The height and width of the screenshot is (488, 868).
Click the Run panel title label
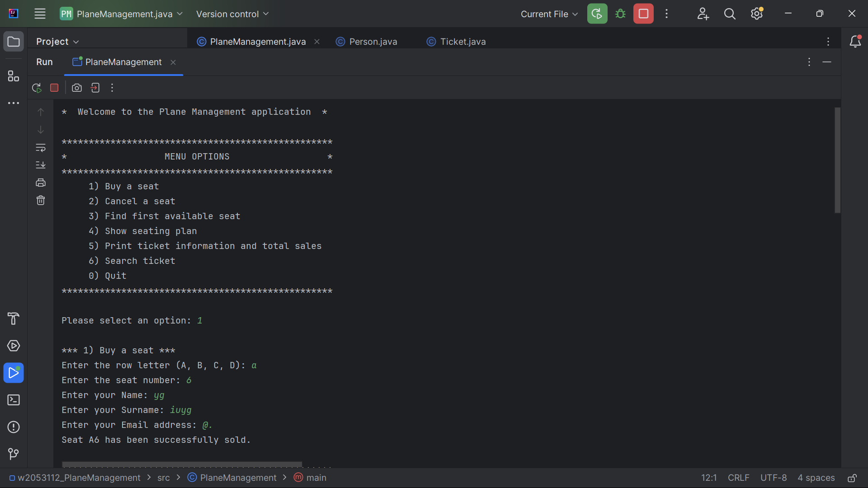[44, 62]
